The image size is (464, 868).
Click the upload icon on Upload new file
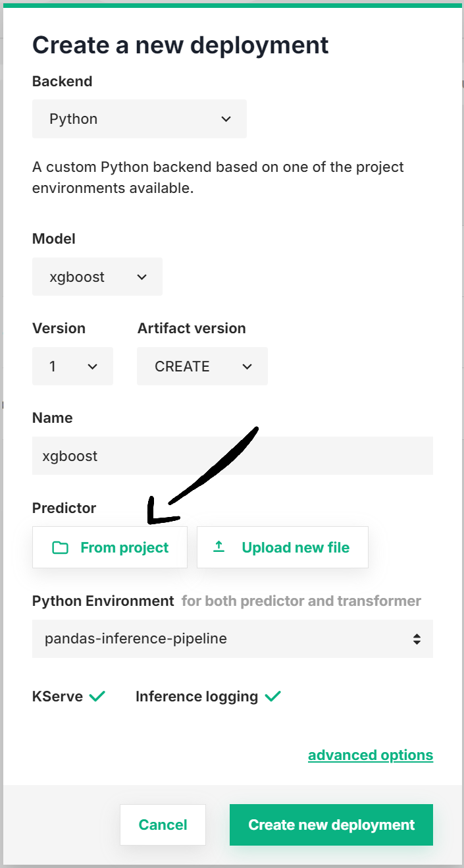point(220,546)
